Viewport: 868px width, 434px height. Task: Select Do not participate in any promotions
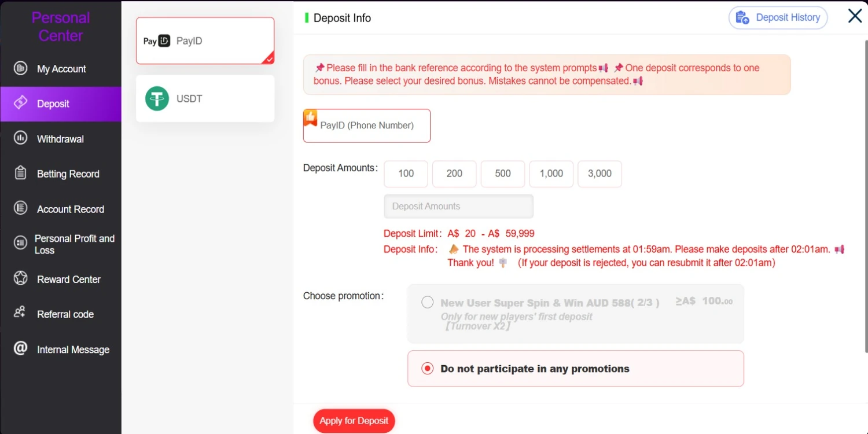(576, 369)
